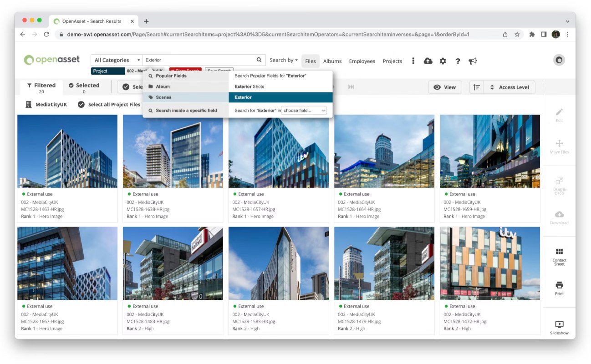Click the Selected checkmark tab
Screen dimensions: 591x364
[x=84, y=88]
